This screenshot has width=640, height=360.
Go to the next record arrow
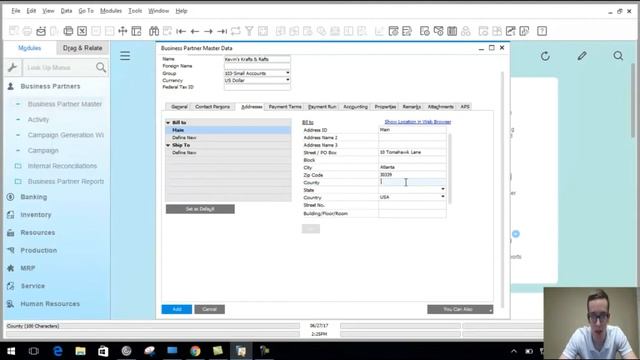(209, 31)
